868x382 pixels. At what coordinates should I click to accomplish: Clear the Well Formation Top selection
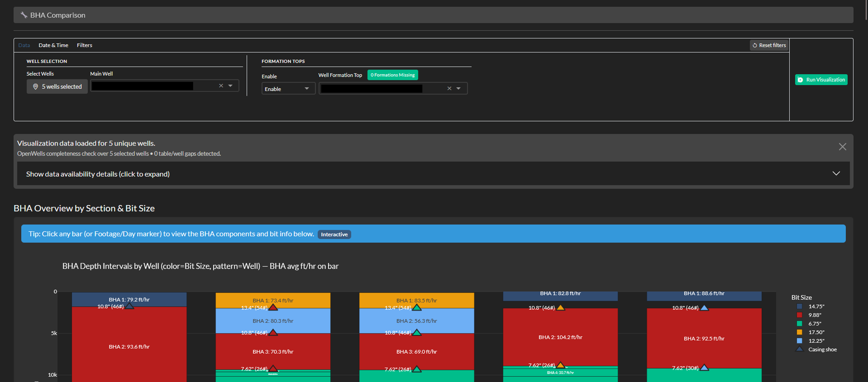449,89
